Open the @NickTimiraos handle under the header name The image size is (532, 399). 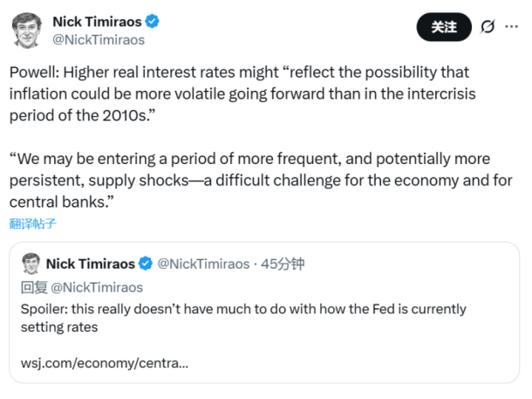99,39
